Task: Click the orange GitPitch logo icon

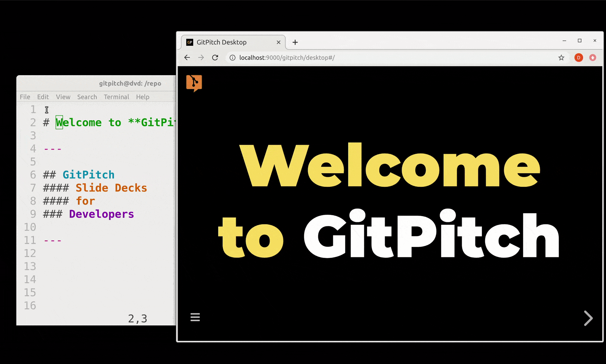Action: pyautogui.click(x=194, y=83)
